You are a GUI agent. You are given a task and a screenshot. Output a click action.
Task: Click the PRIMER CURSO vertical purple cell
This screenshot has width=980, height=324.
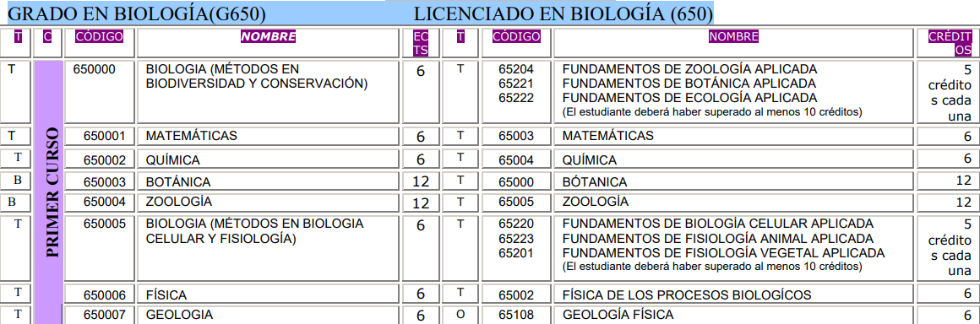(50, 192)
